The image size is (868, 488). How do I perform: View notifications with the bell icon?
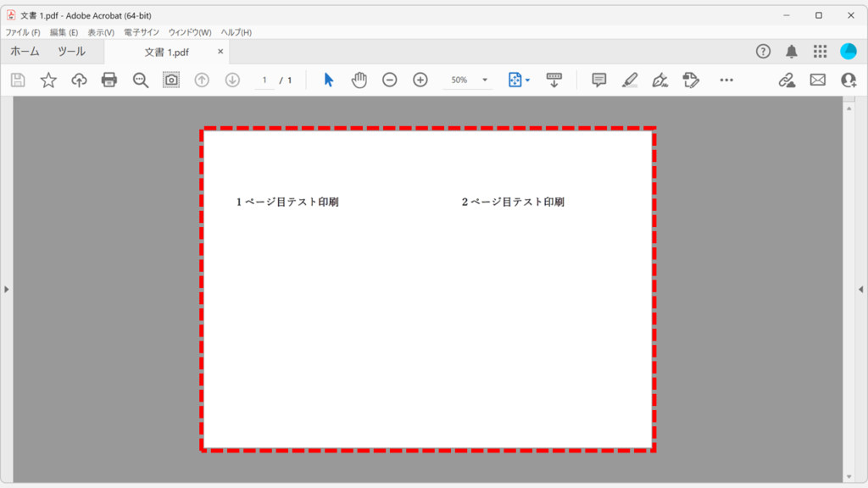pyautogui.click(x=792, y=52)
